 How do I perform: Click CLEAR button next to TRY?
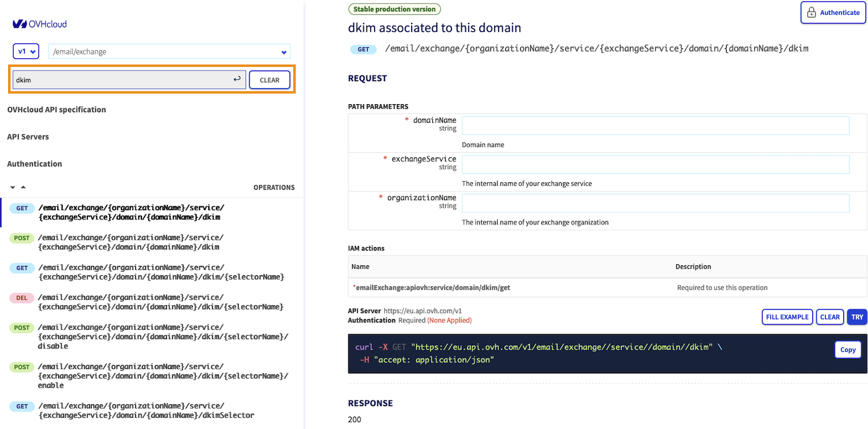[830, 317]
